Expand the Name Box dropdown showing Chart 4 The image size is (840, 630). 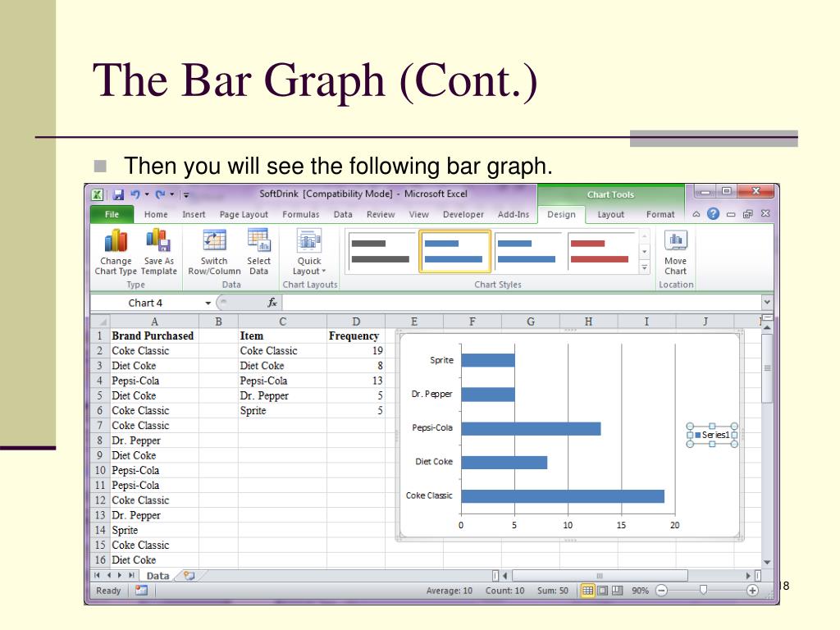[x=208, y=304]
